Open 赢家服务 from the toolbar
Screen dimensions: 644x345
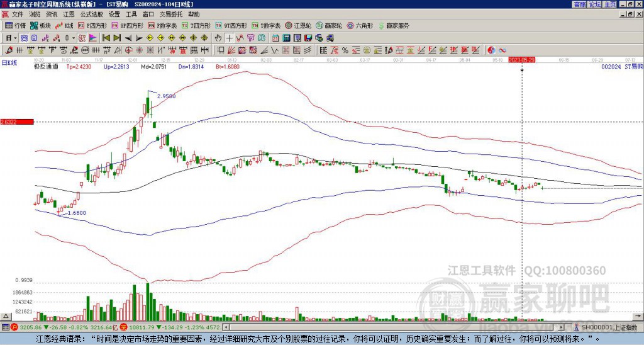pyautogui.click(x=393, y=25)
